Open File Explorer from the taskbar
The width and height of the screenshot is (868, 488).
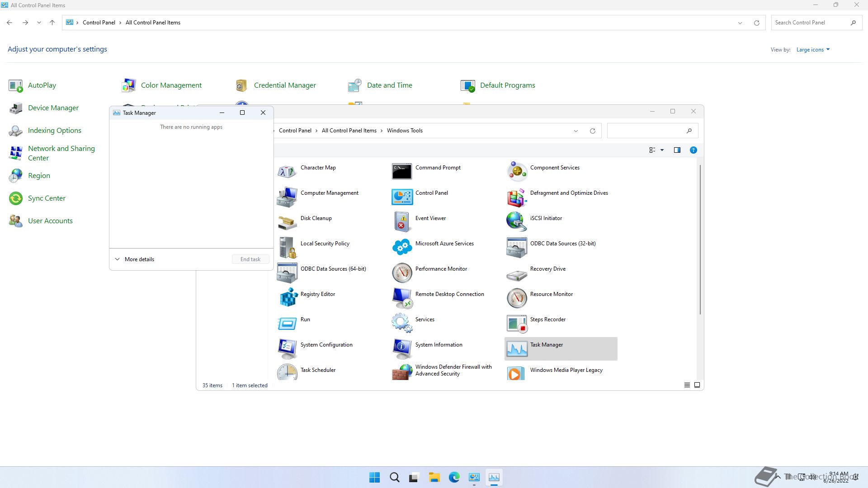click(434, 478)
